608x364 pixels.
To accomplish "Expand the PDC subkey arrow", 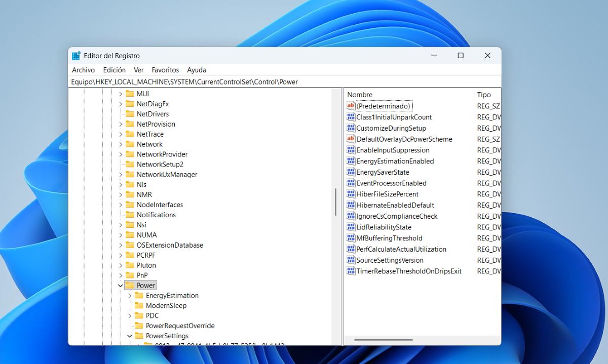I will click(x=130, y=316).
